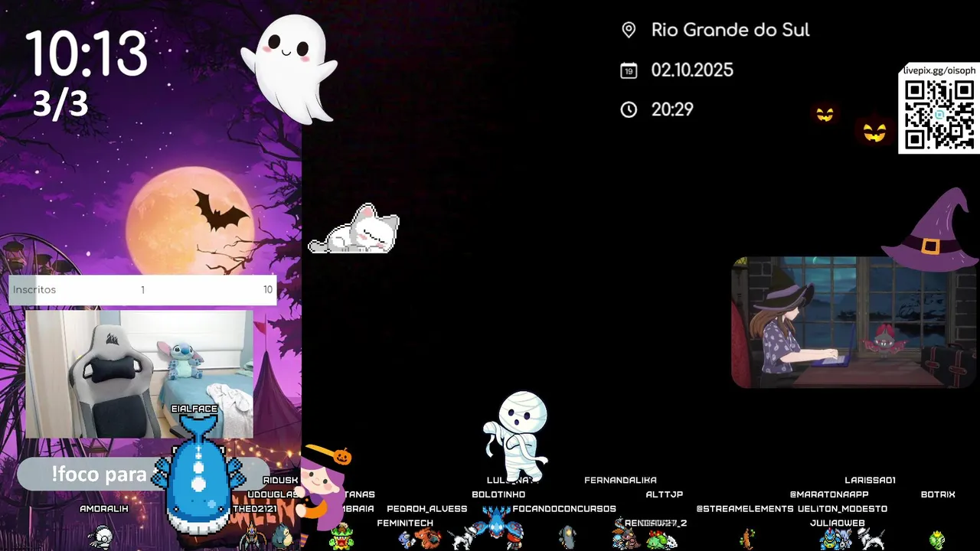Click the blue whale sprite under EIALFACE
The height and width of the screenshot is (551, 980).
[197, 475]
